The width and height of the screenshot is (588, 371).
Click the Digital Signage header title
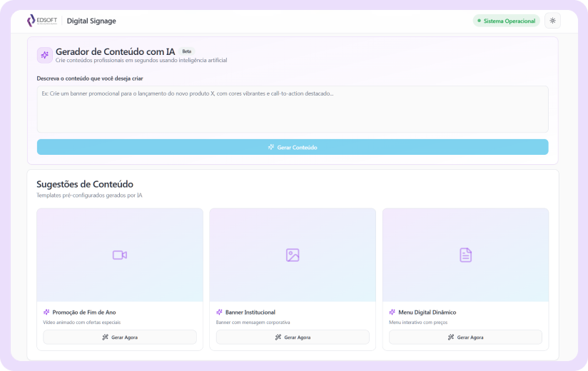91,21
